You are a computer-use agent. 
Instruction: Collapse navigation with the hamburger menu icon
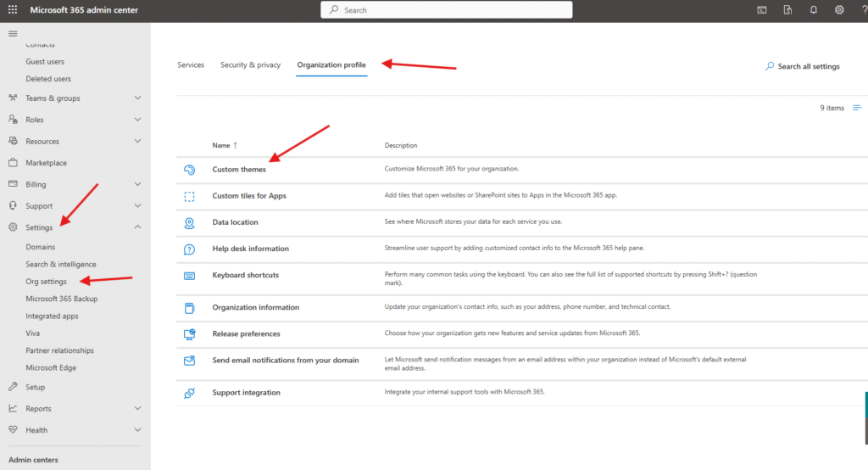[13, 33]
